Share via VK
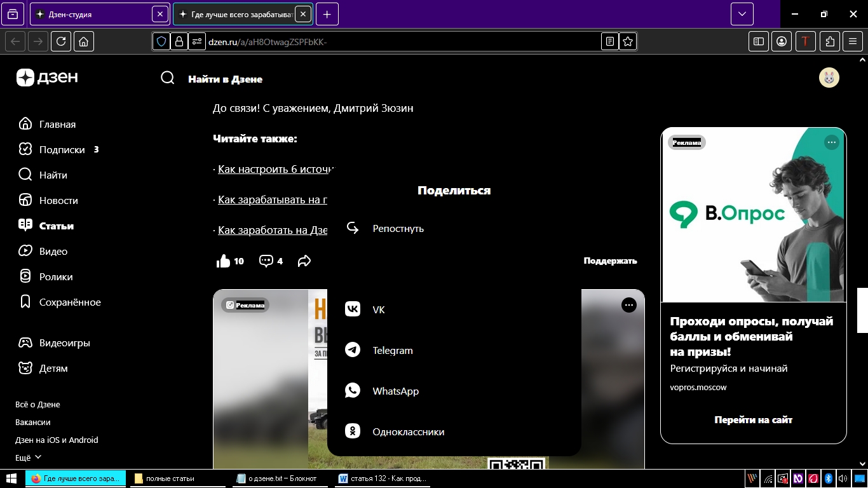868x488 pixels. [454, 309]
